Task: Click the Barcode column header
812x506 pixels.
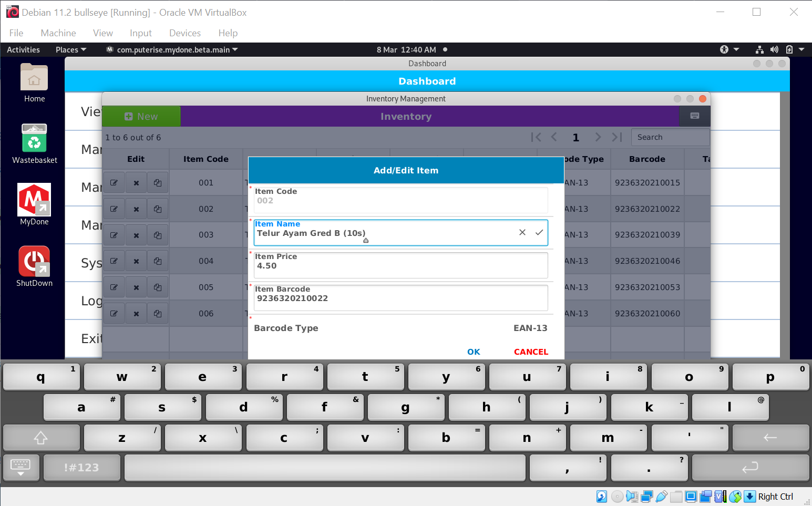Action: pyautogui.click(x=647, y=159)
